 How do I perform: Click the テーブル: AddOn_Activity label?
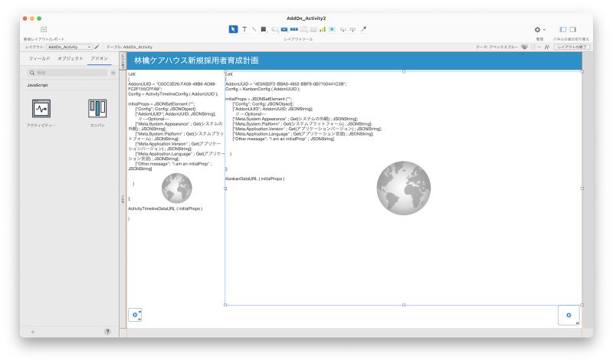click(x=129, y=47)
